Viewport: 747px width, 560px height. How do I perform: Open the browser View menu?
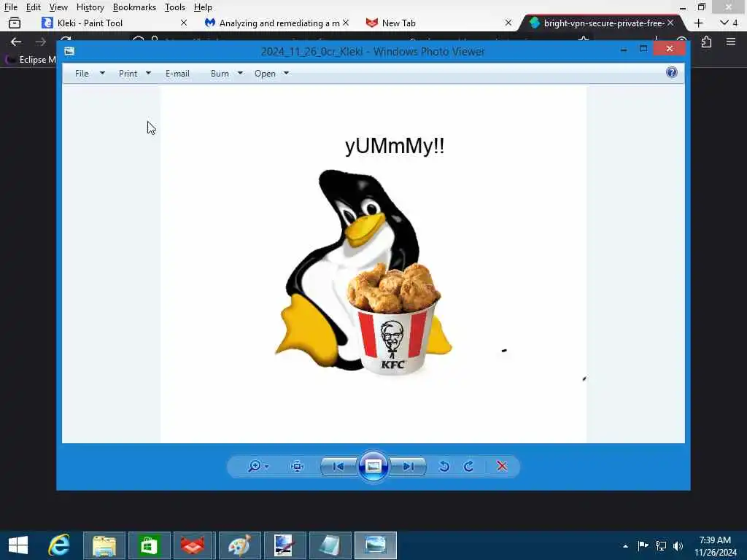point(58,7)
